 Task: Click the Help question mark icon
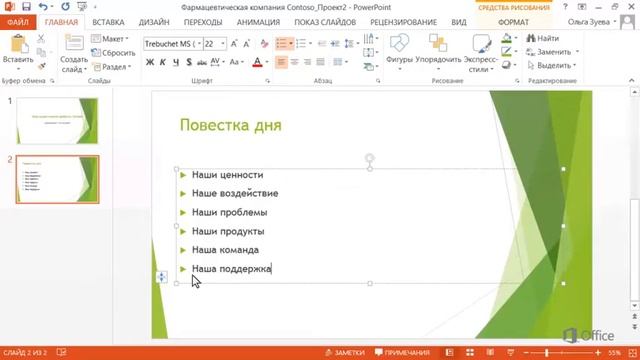pyautogui.click(x=565, y=7)
